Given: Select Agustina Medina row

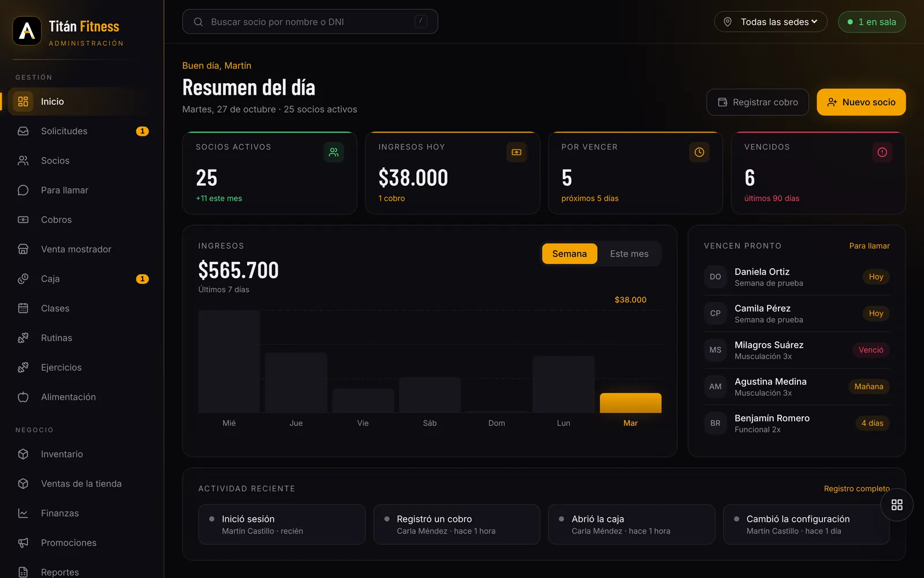Looking at the screenshot, I should point(797,387).
